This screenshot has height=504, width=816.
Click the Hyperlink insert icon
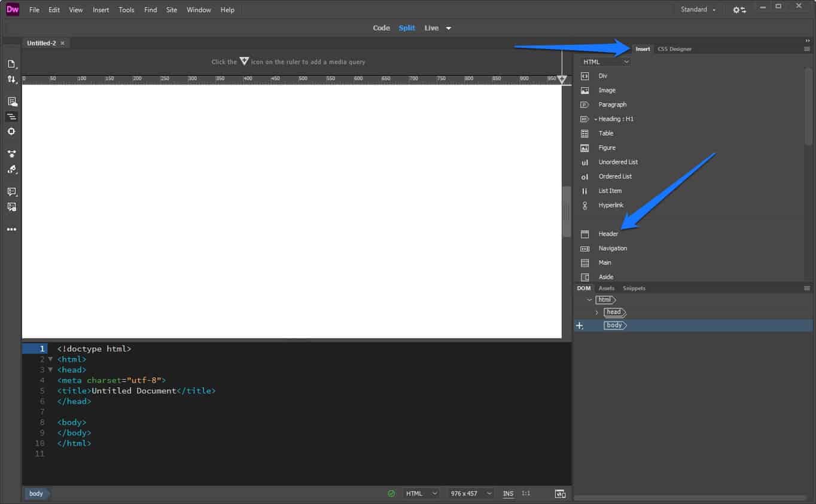[584, 205]
